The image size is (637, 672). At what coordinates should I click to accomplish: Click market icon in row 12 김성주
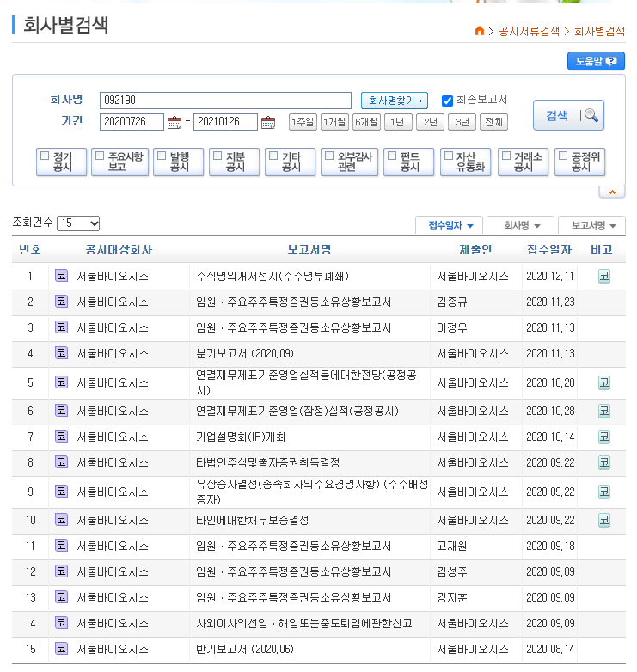click(61, 571)
